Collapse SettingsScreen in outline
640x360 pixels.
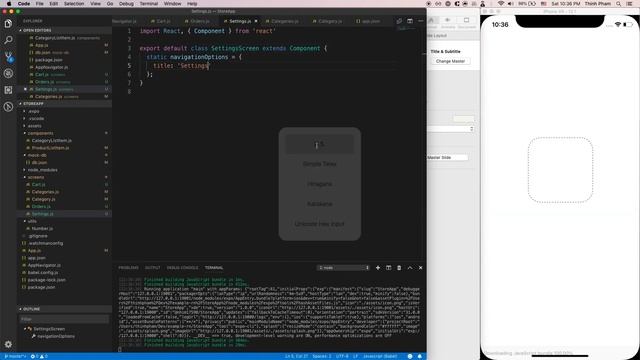click(25, 329)
